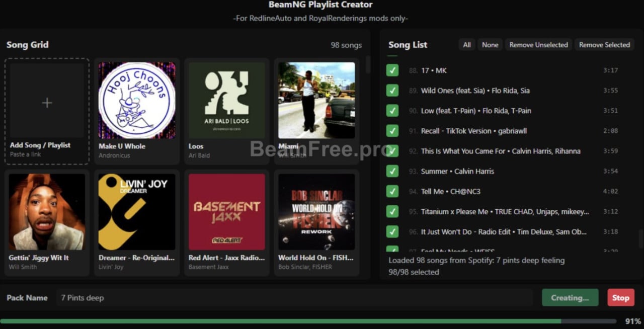The image size is (644, 329).
Task: Toggle checkbox for Wild Ones by Flo Rida
Action: click(392, 91)
